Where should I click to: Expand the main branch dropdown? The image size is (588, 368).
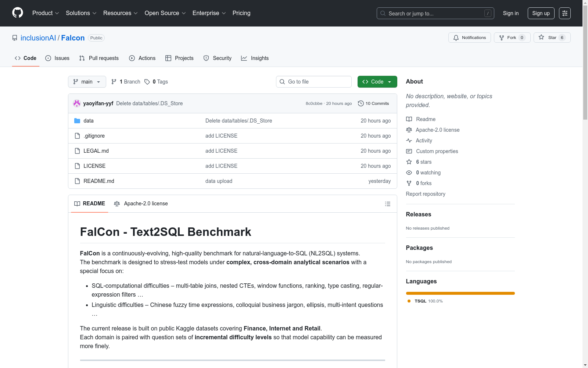click(87, 82)
